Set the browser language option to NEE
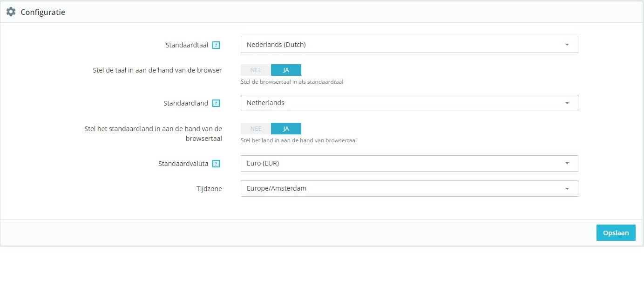Image resolution: width=644 pixels, height=292 pixels. point(256,70)
